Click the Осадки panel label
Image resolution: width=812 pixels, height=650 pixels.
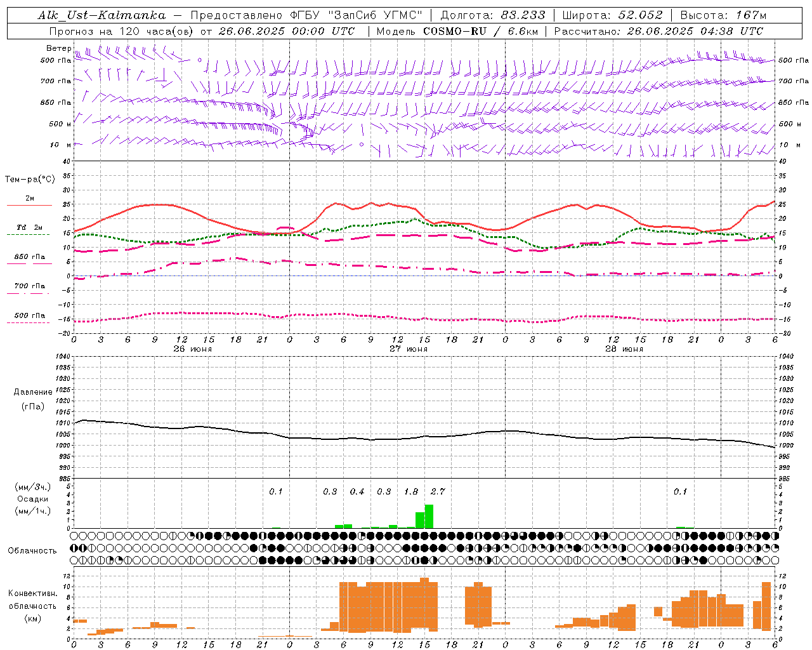33,499
